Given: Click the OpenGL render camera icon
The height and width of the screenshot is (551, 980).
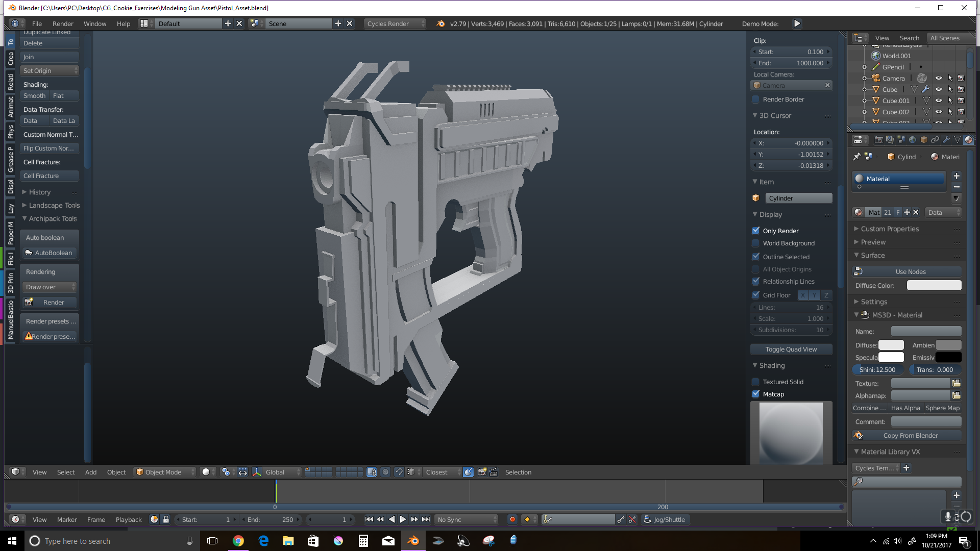Looking at the screenshot, I should coord(481,472).
